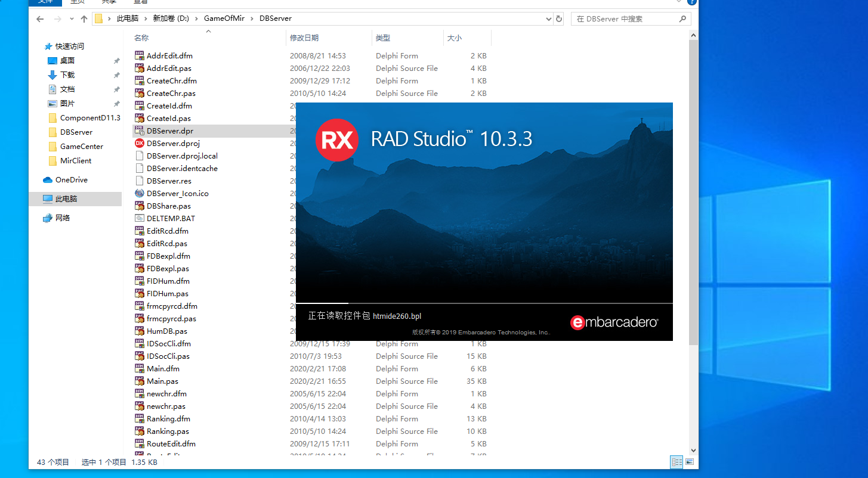This screenshot has height=478, width=868.
Task: Open the AddrEdit.dfm Delphi form file
Action: (x=169, y=55)
